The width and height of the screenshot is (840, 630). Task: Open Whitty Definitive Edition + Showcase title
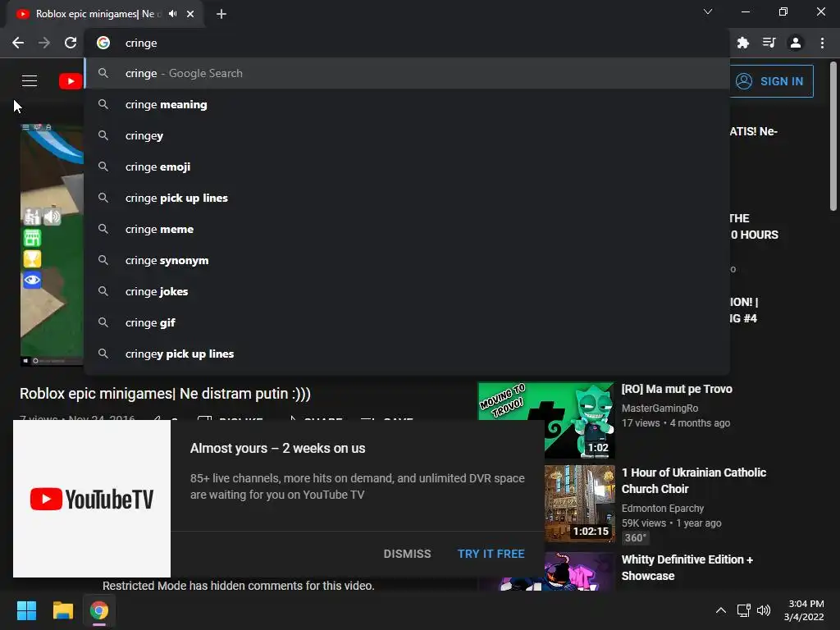click(x=687, y=568)
